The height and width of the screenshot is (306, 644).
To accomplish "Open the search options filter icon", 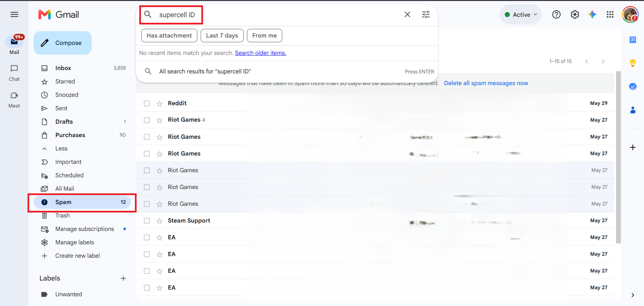I will 426,14.
